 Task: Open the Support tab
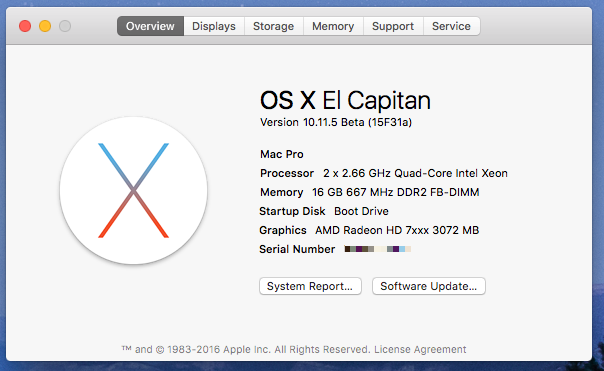[393, 26]
